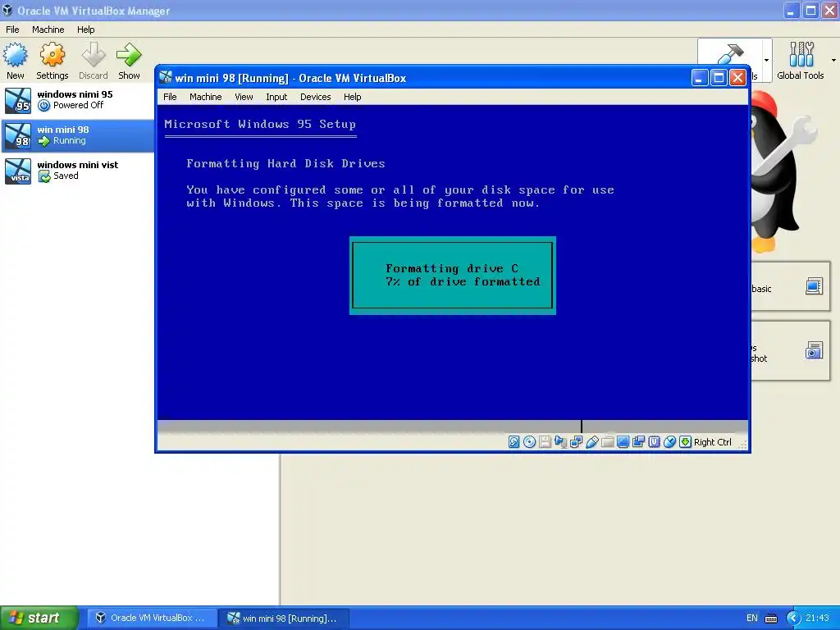Viewport: 840px width, 630px height.
Task: Select the windows mini vist saved machine
Action: tap(77, 171)
